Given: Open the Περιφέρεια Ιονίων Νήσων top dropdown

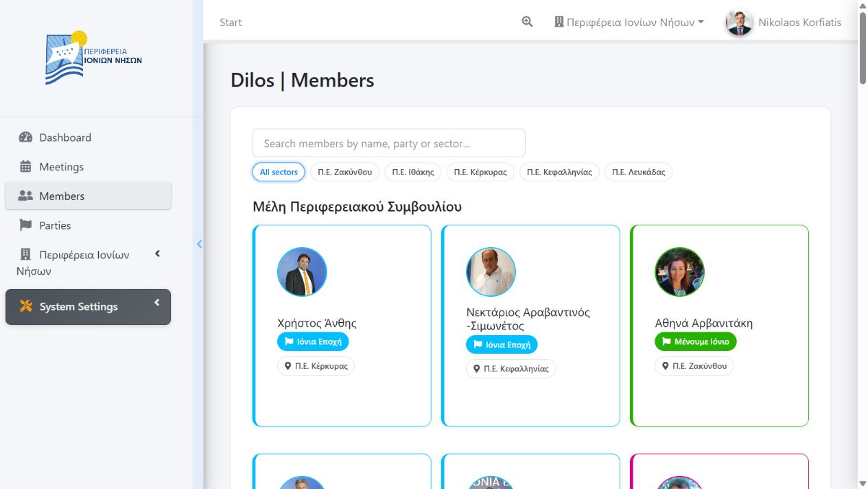Looking at the screenshot, I should click(629, 22).
